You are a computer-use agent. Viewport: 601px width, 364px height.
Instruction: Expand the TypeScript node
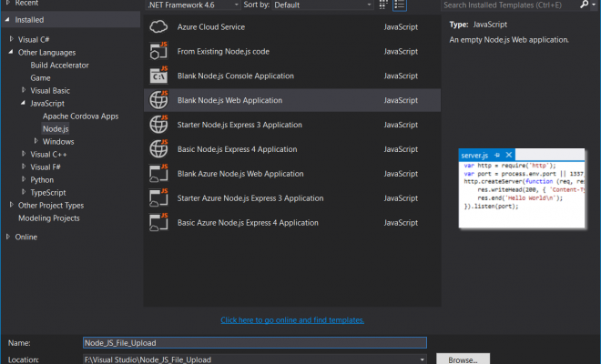click(24, 192)
